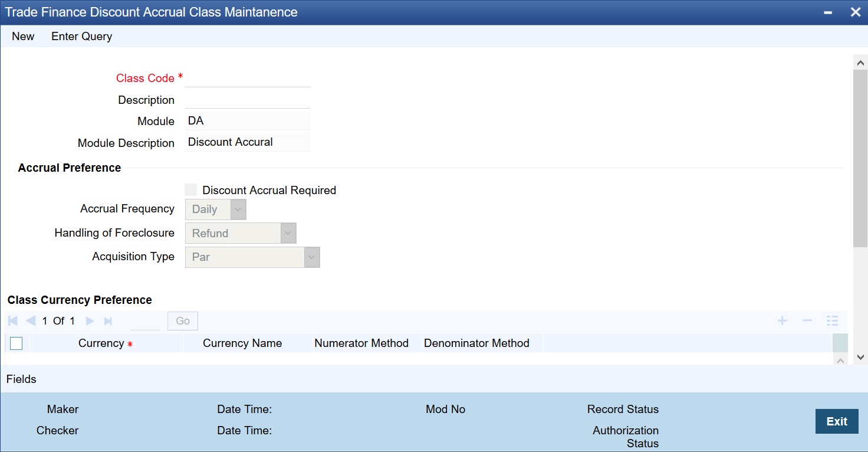Open the Accrual Frequency dropdown

coord(216,209)
